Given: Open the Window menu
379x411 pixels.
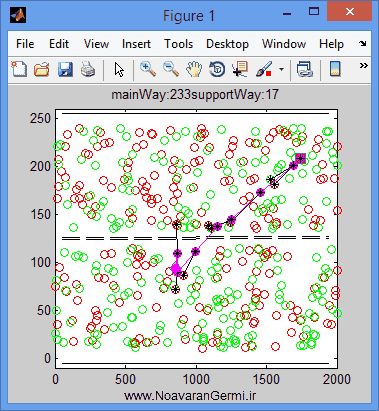Looking at the screenshot, I should (284, 44).
